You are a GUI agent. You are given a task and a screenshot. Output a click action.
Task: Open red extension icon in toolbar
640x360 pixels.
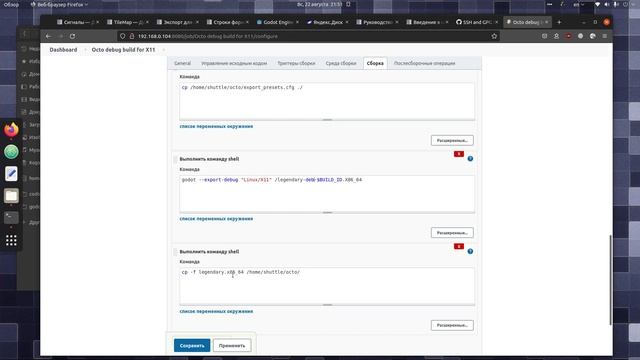point(568,36)
